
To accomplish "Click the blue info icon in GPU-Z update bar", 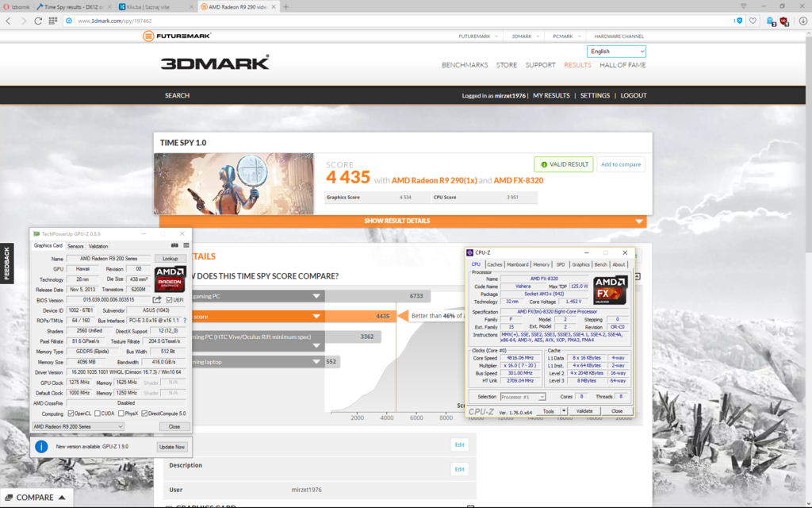I will coord(41,446).
